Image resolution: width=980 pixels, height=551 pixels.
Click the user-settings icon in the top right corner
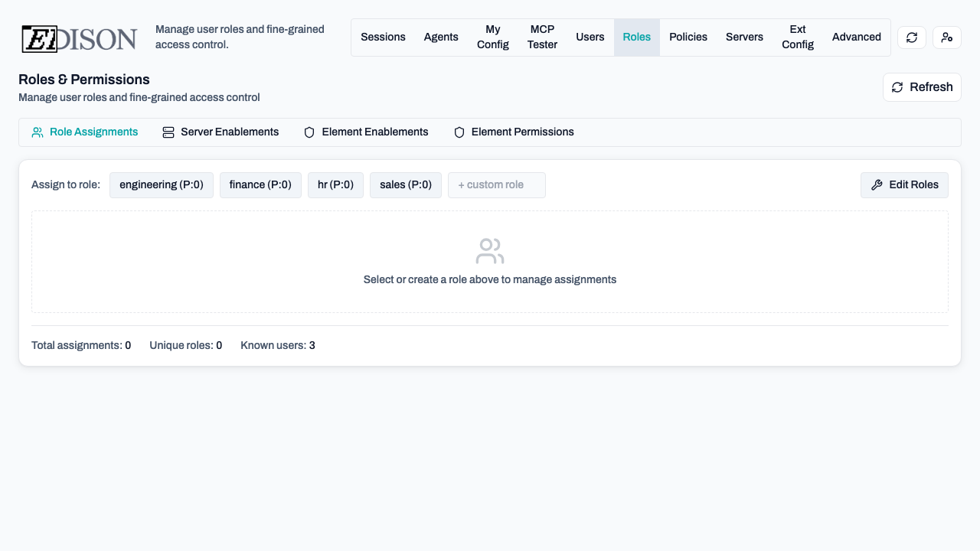coord(947,37)
